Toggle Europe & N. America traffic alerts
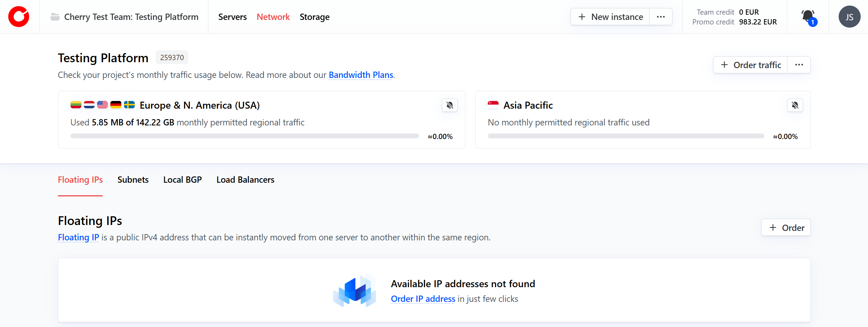Viewport: 868px width, 327px height. 449,105
